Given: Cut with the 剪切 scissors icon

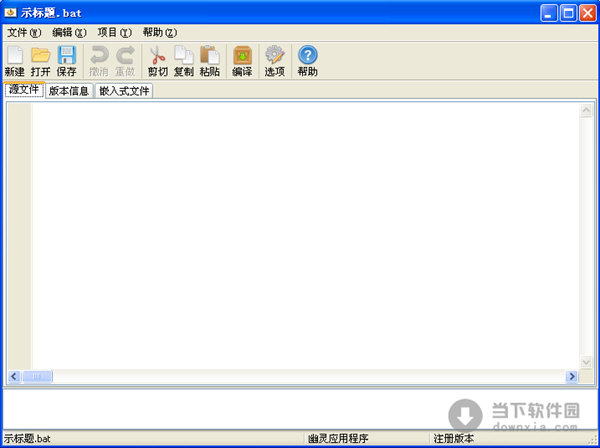Looking at the screenshot, I should click(158, 61).
